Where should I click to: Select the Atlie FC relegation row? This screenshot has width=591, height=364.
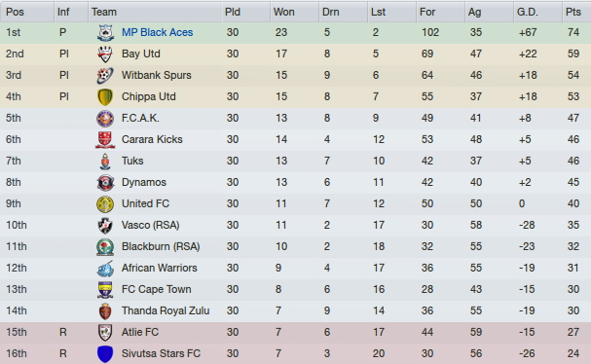click(x=296, y=332)
